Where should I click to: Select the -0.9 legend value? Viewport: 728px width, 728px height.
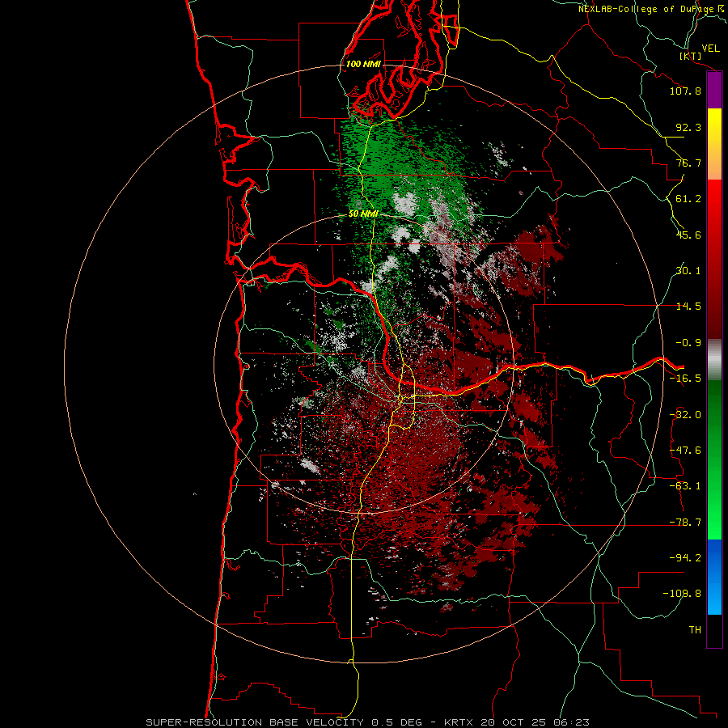(x=688, y=343)
